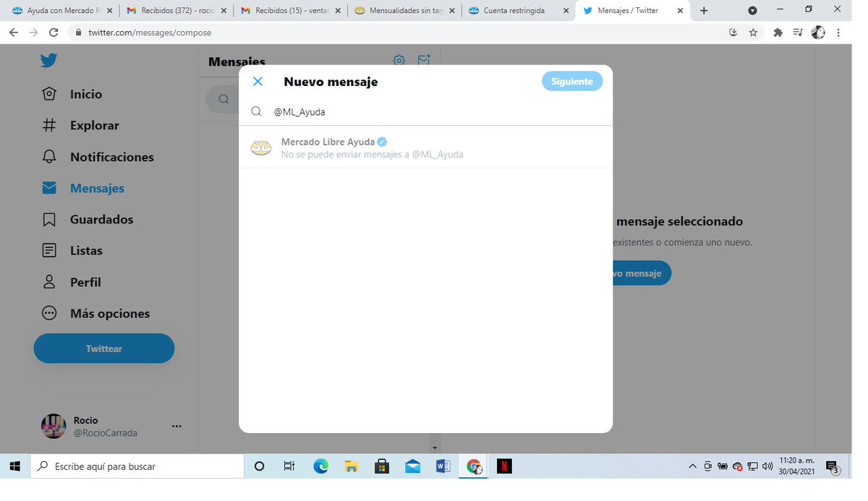
Task: Open the taskbar clock and date
Action: (x=797, y=466)
